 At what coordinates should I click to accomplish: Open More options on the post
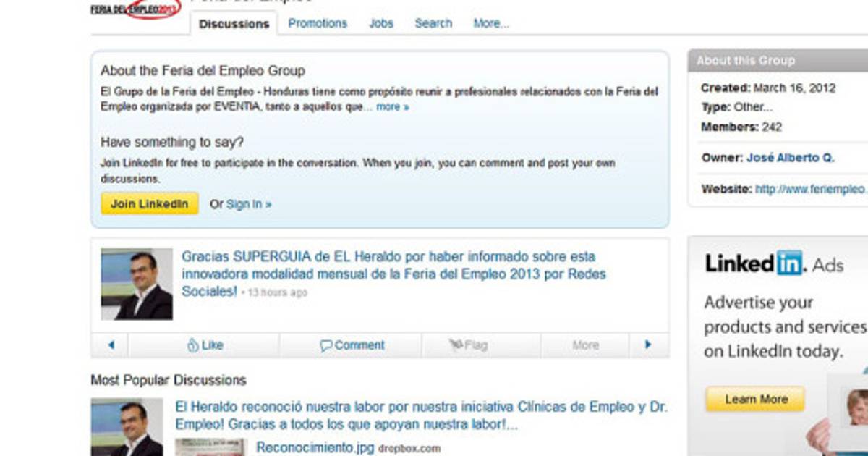click(x=585, y=345)
